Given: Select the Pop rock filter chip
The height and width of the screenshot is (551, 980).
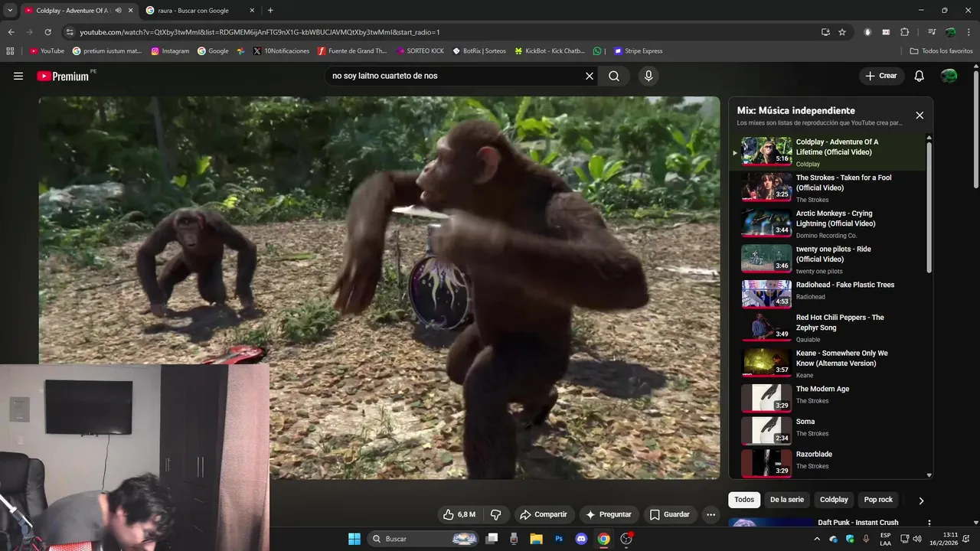Looking at the screenshot, I should 878,500.
